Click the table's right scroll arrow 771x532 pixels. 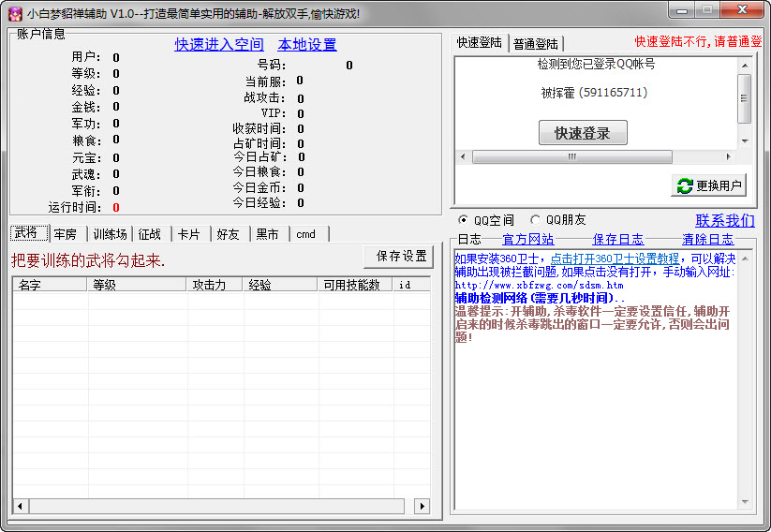(x=422, y=506)
